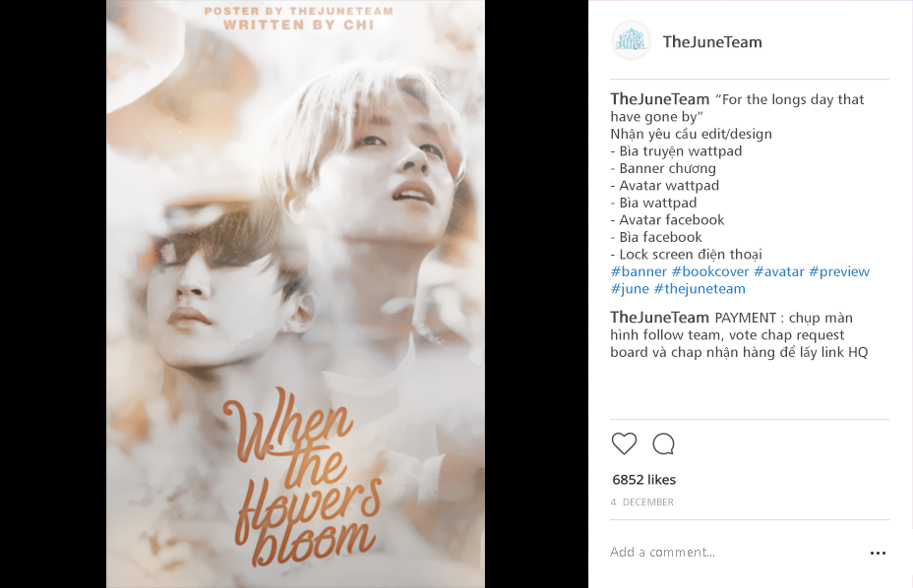Open the #banner hashtag
This screenshot has width=913, height=588.
pyautogui.click(x=639, y=272)
